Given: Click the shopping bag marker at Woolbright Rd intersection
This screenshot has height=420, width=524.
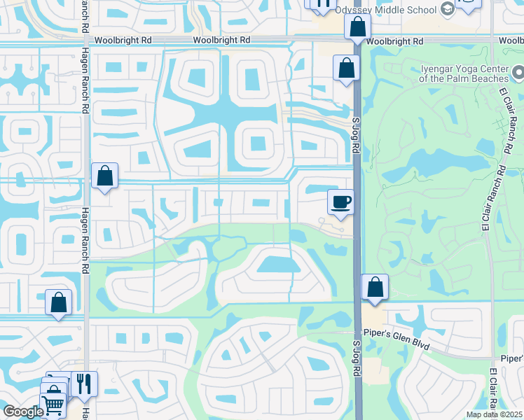Looking at the screenshot, I should [357, 28].
